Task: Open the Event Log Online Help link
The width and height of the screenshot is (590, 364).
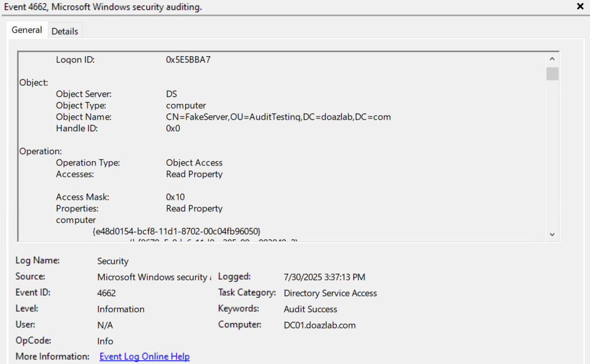Action: (x=144, y=357)
